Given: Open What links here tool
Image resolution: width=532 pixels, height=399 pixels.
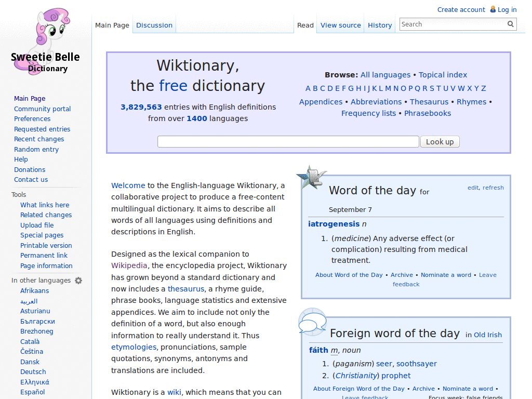Looking at the screenshot, I should pos(45,205).
